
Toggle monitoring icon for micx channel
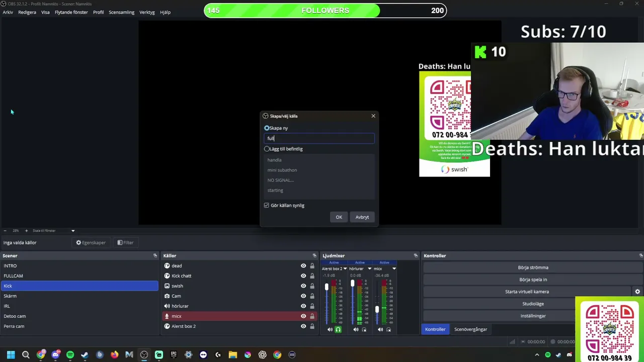pos(388,330)
